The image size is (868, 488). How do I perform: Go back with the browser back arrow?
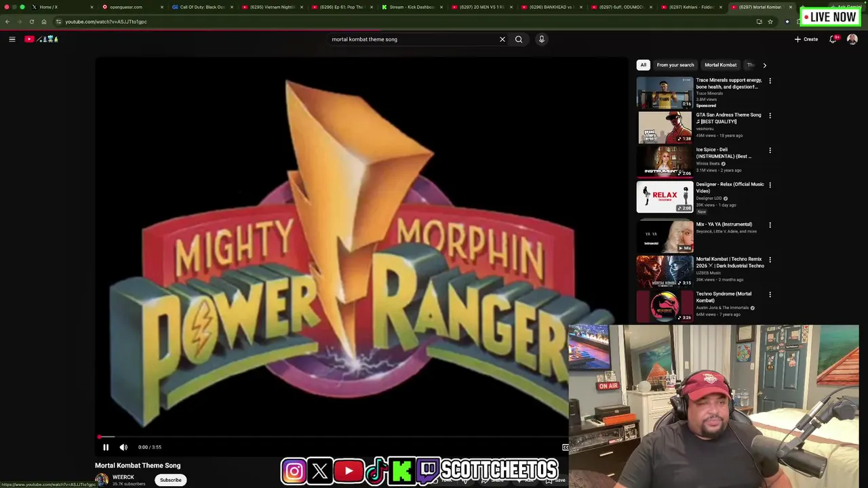coord(7,22)
